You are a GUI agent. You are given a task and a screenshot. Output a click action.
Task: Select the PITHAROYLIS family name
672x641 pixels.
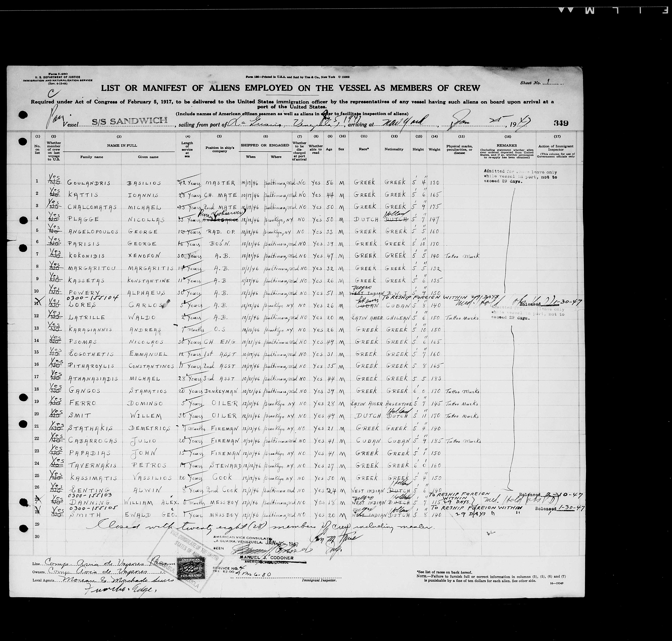[x=91, y=366]
